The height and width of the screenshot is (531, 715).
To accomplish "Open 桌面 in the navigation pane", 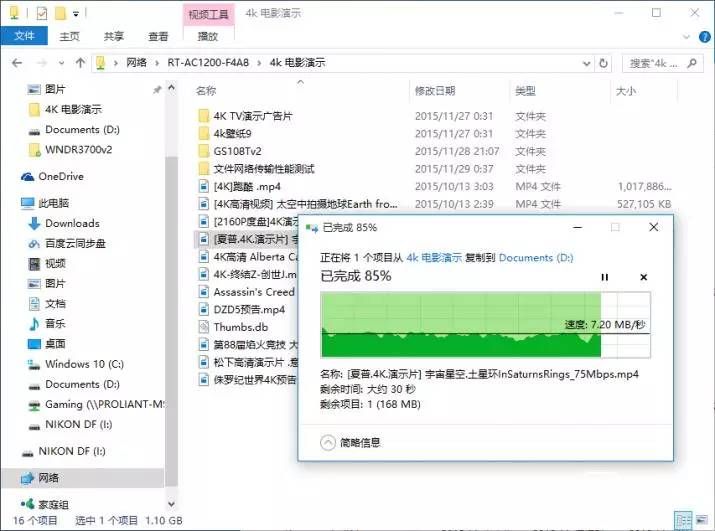I will pyautogui.click(x=55, y=344).
